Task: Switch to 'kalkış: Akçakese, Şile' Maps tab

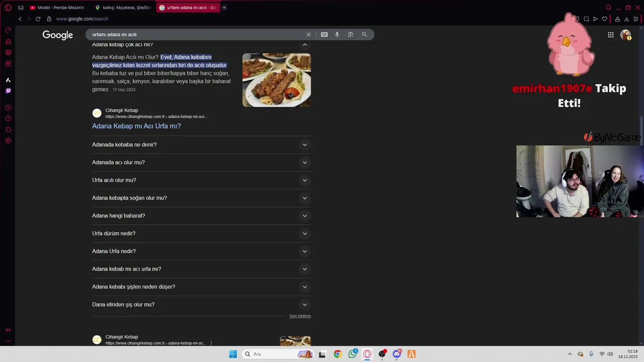Action: coord(124,8)
